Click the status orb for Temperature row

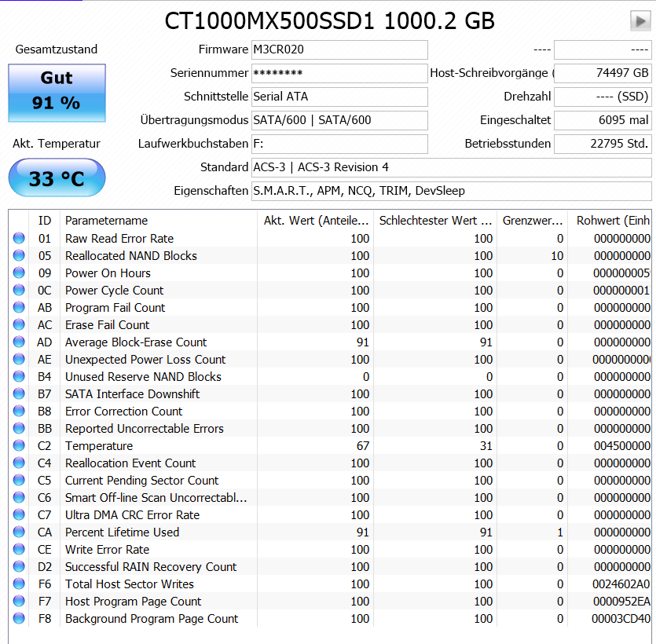coord(19,446)
